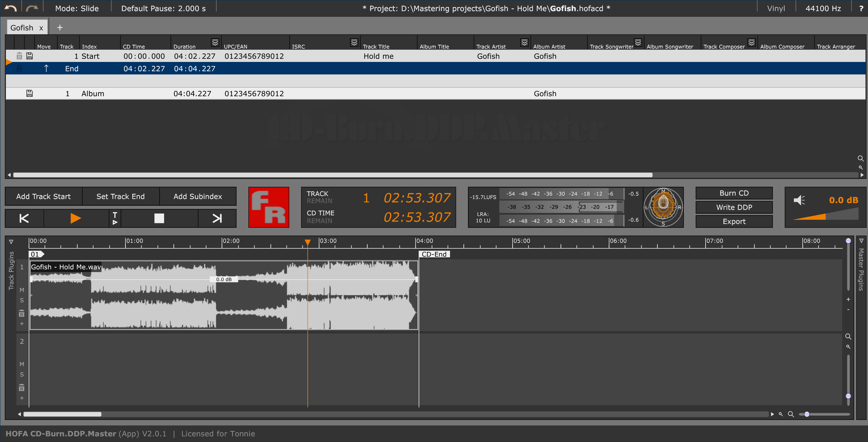The image size is (868, 442).
Task: Expand the Track Composer column options
Action: pyautogui.click(x=752, y=42)
